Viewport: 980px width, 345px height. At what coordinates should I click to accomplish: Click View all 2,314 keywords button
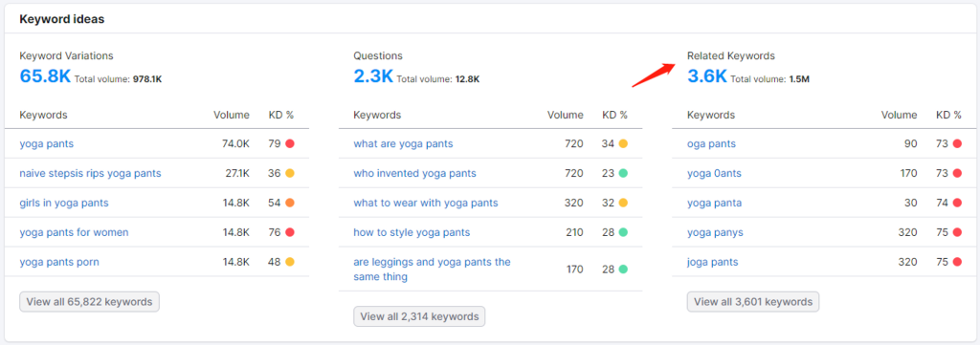click(419, 316)
